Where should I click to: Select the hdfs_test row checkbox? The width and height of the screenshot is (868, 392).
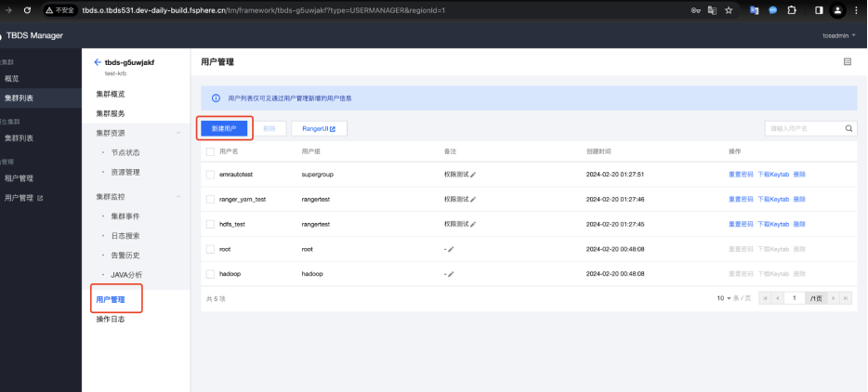pyautogui.click(x=210, y=224)
